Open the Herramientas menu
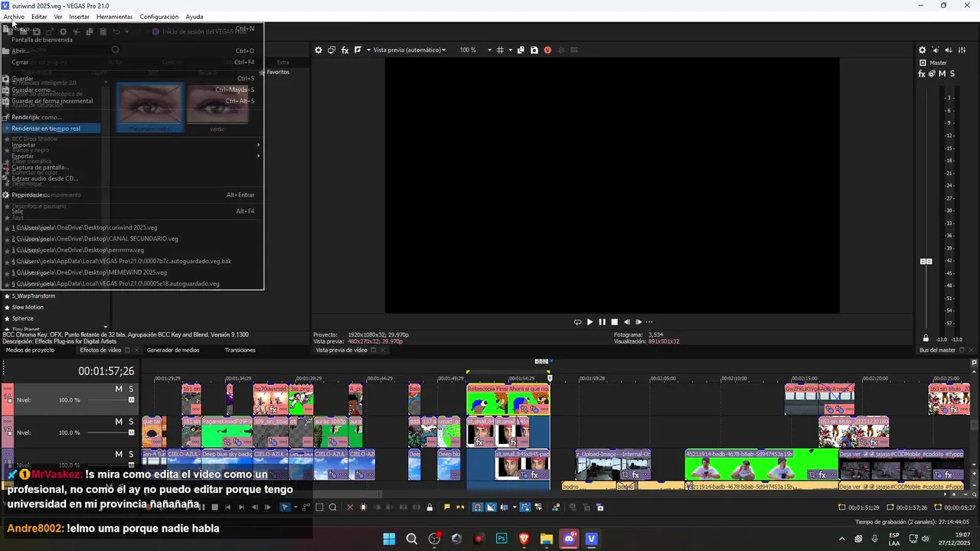The width and height of the screenshot is (980, 551). [114, 17]
